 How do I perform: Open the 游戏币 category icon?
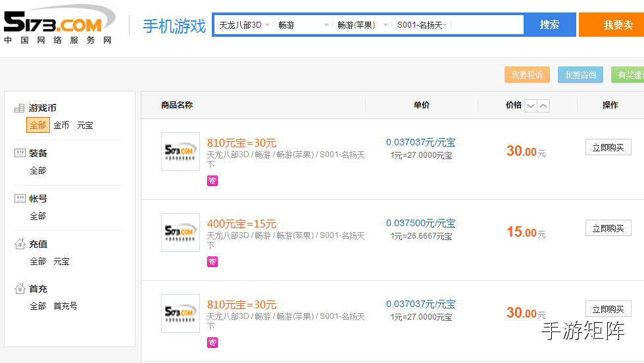coord(19,109)
